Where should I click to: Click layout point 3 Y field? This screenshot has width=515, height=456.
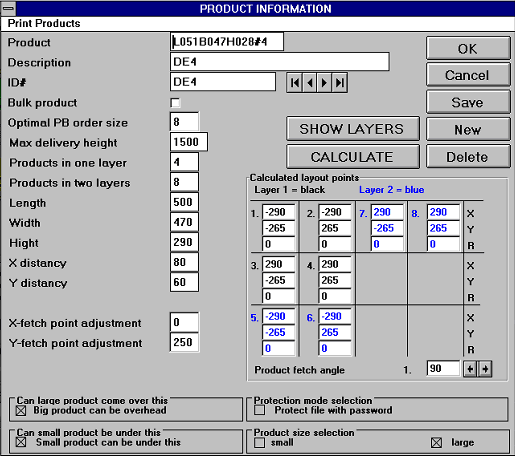point(279,280)
